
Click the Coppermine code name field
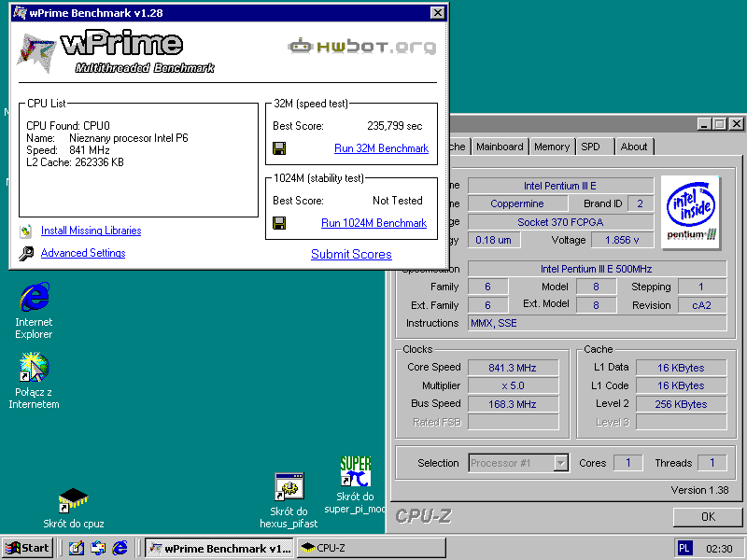tap(517, 203)
